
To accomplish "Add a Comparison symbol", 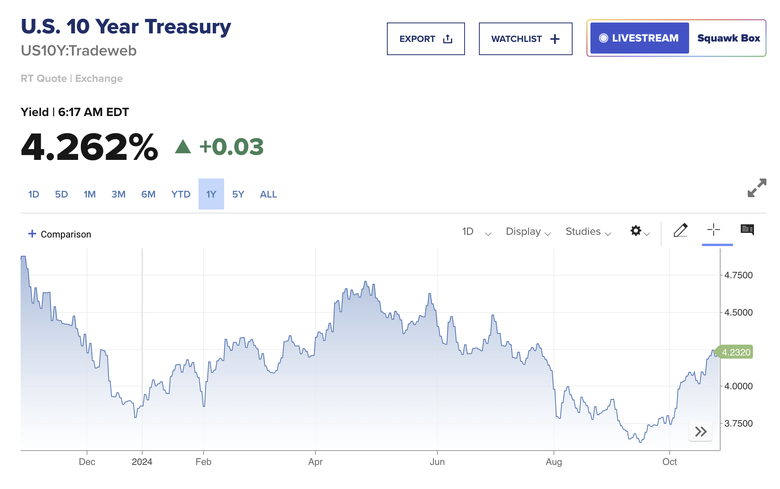I will click(59, 234).
